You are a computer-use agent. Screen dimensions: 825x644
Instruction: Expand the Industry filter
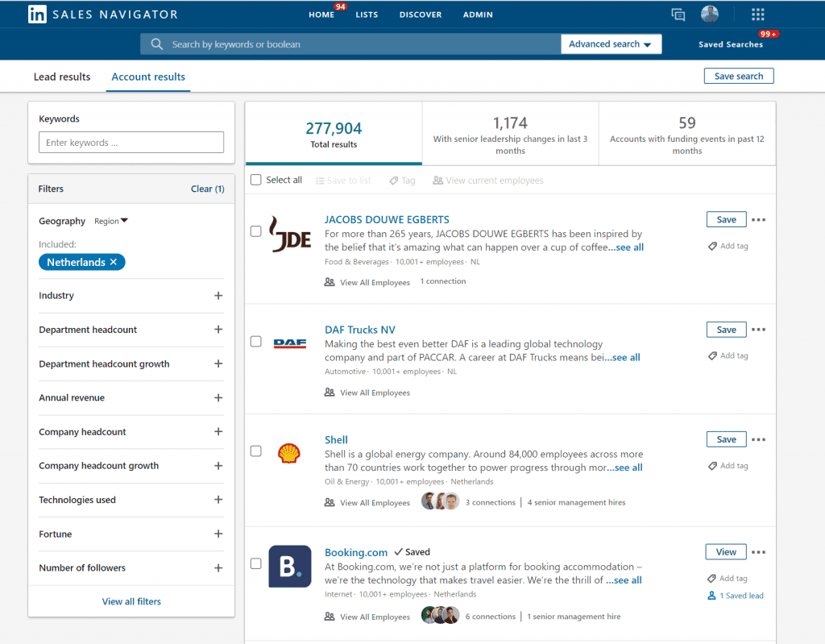click(x=218, y=296)
